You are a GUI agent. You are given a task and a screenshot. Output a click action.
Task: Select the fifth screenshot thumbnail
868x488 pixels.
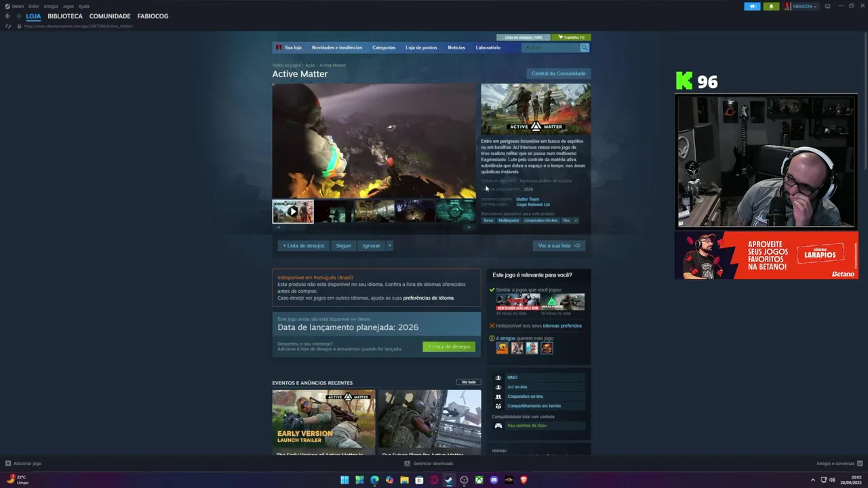pyautogui.click(x=456, y=211)
